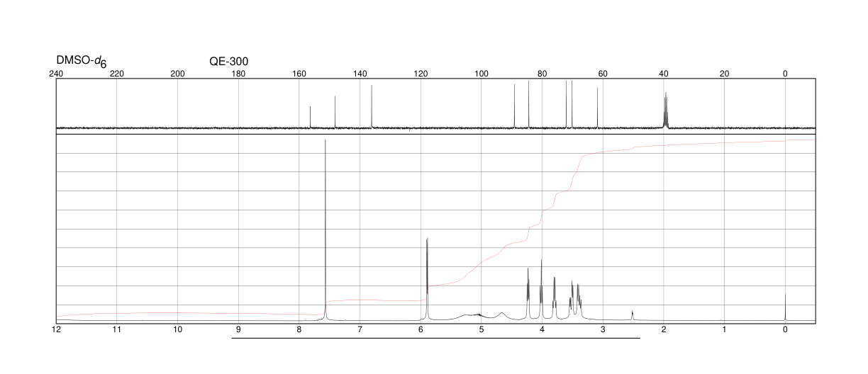Click the black underline bar beneath the proton axis
This screenshot has height=374, width=868.
[x=436, y=339]
